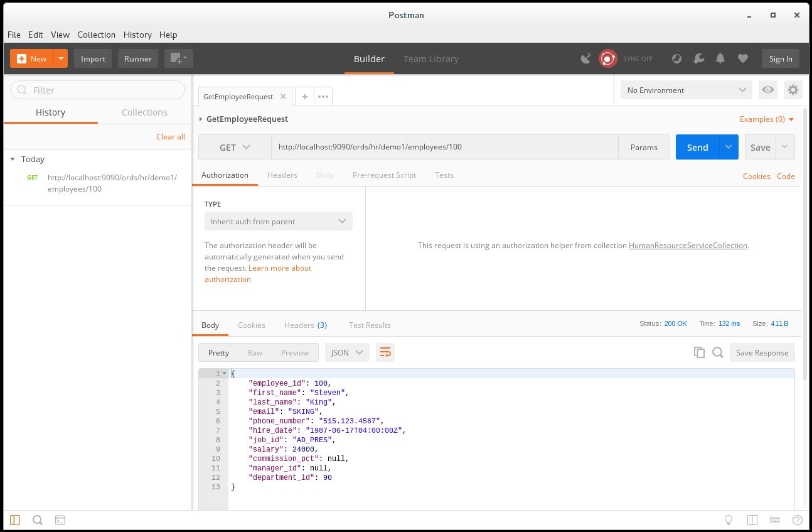Toggle line wrap in response

pyautogui.click(x=385, y=352)
